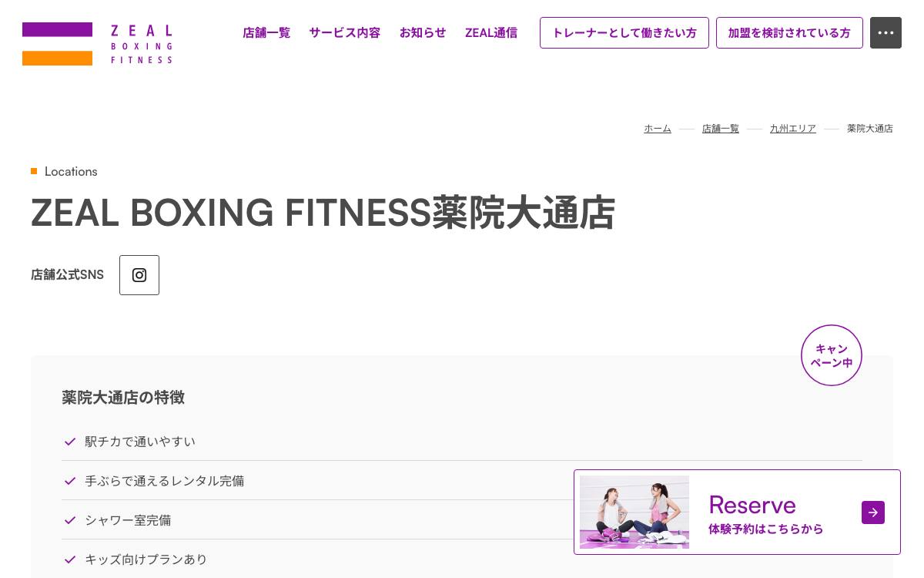The height and width of the screenshot is (578, 924).
Task: Click 加盟を検討されている方 button
Action: pyautogui.click(x=789, y=33)
